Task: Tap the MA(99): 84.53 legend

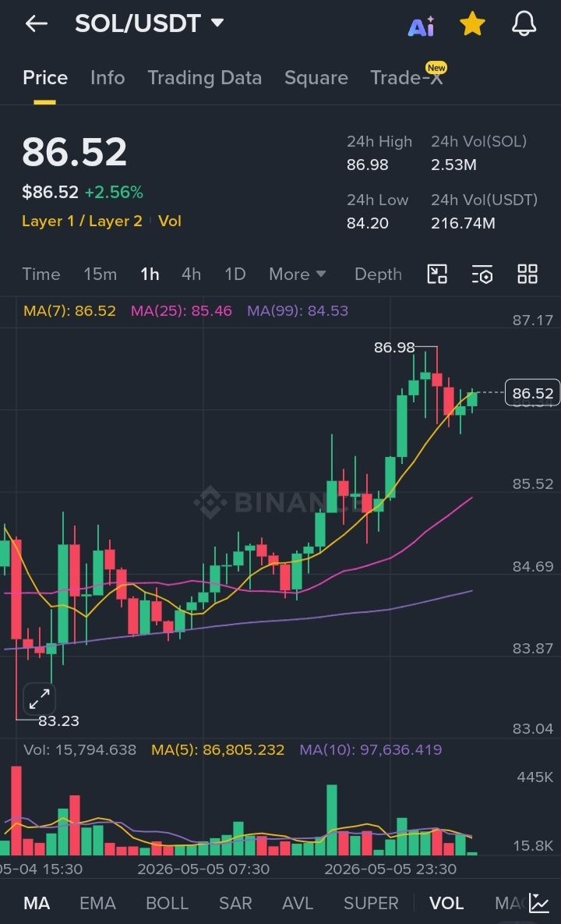Action: coord(298,310)
